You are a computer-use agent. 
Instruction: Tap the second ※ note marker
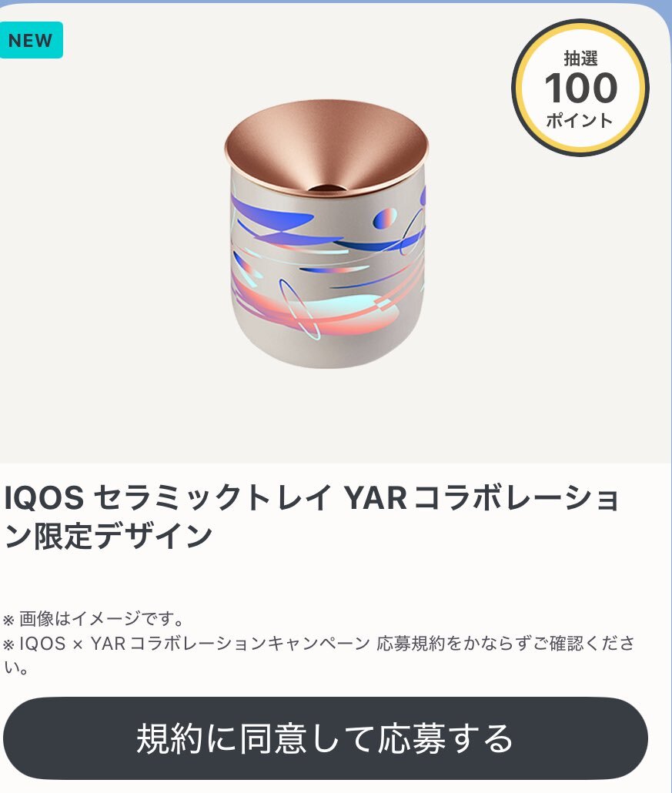pos(8,644)
